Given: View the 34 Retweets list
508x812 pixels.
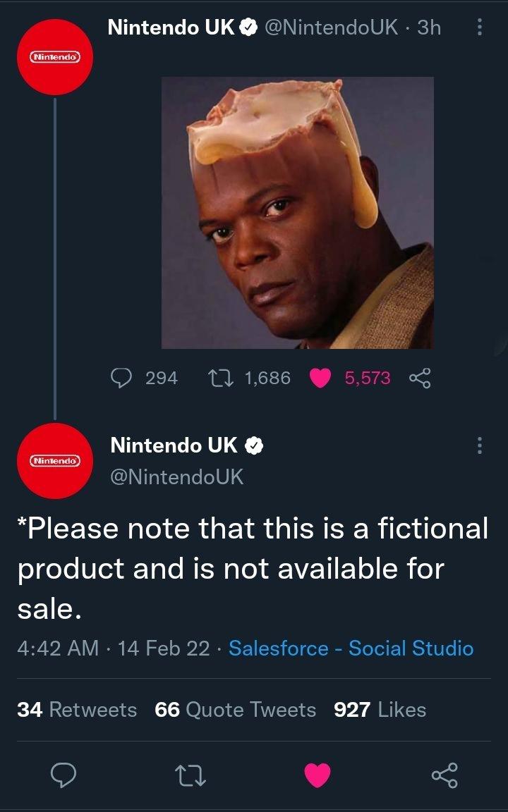Looking at the screenshot, I should click(77, 709).
